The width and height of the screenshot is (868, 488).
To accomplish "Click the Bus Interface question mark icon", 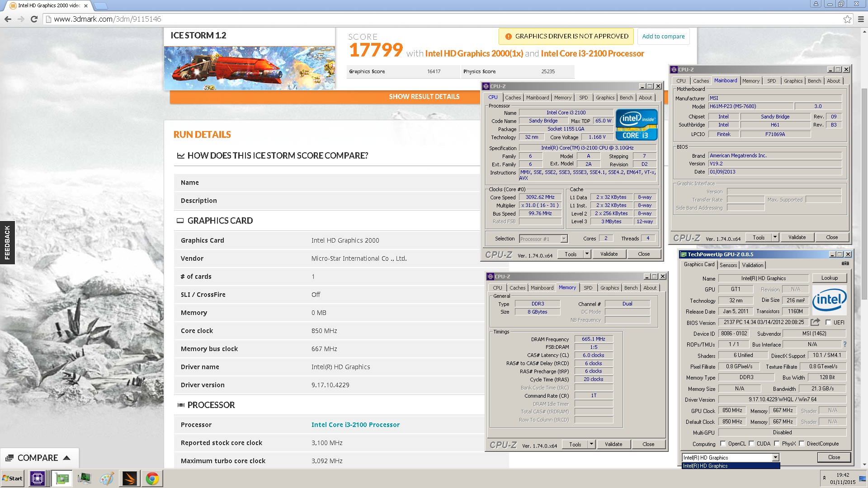I will pos(844,344).
